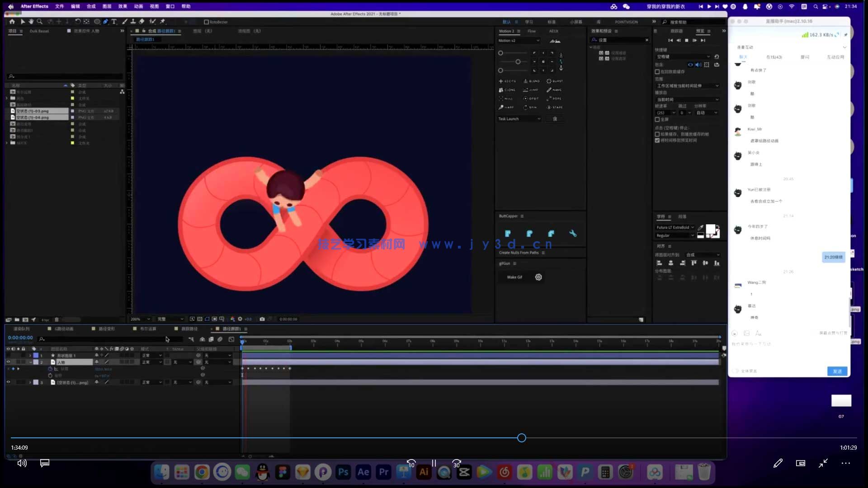
Task: Open the Motion v2 dropdown
Action: [x=519, y=41]
